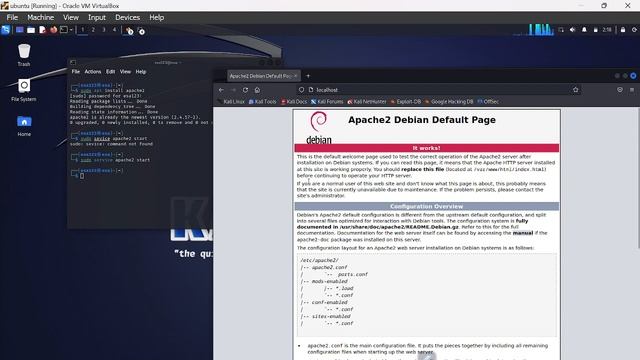
Task: Open the VirtualBox File menu
Action: (x=12, y=18)
